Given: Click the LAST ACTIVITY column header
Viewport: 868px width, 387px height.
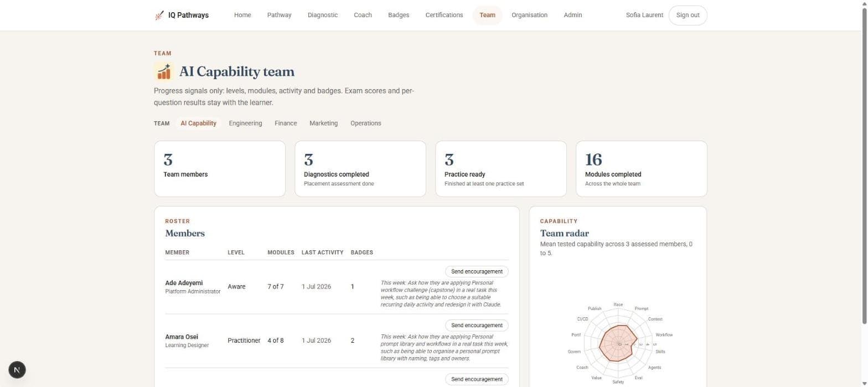Looking at the screenshot, I should click(x=323, y=252).
